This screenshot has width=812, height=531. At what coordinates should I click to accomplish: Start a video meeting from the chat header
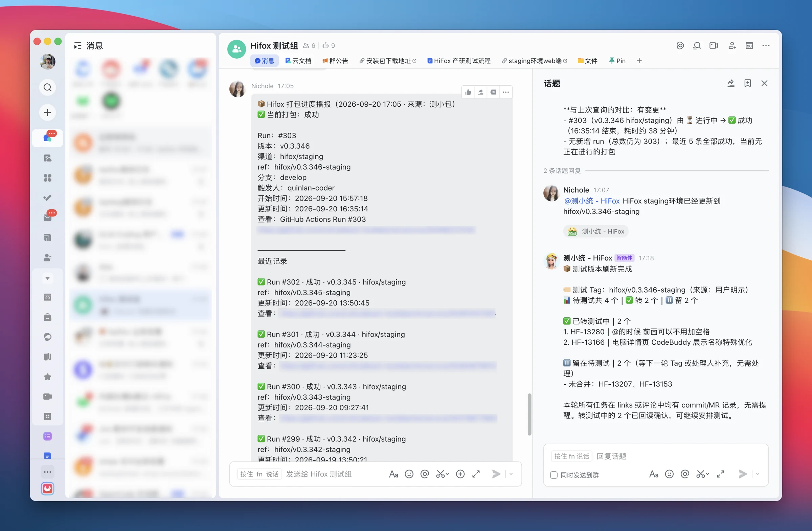click(x=714, y=46)
